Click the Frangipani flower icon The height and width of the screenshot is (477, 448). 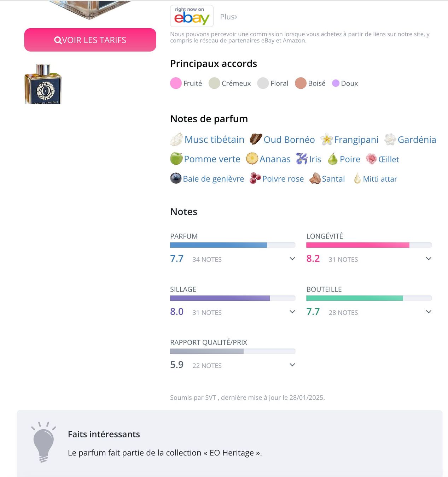pyautogui.click(x=327, y=139)
